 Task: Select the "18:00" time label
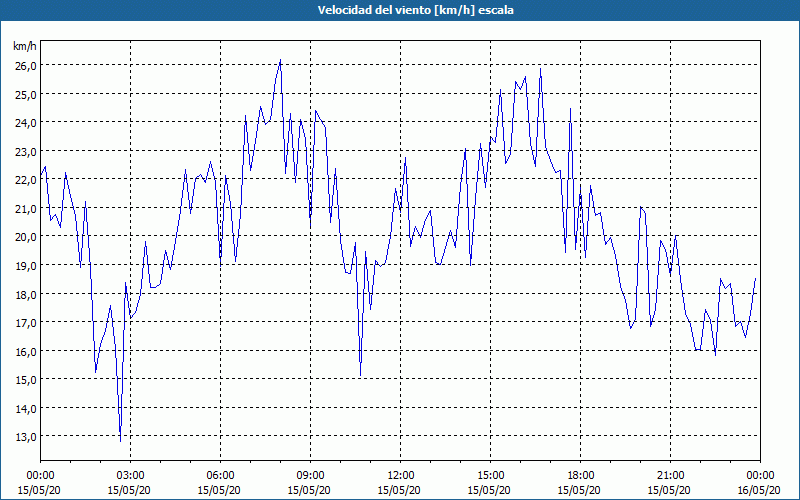(x=580, y=476)
